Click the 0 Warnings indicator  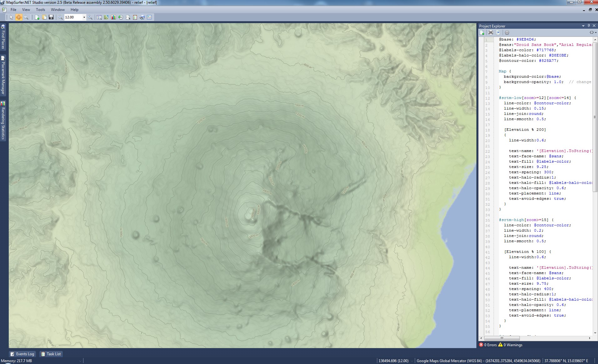point(510,345)
